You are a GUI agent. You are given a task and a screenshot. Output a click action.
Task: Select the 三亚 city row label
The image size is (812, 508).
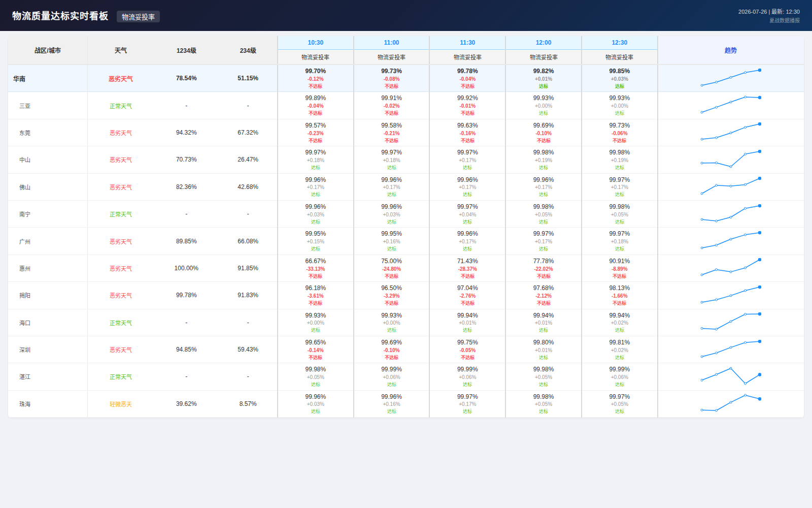click(x=25, y=106)
